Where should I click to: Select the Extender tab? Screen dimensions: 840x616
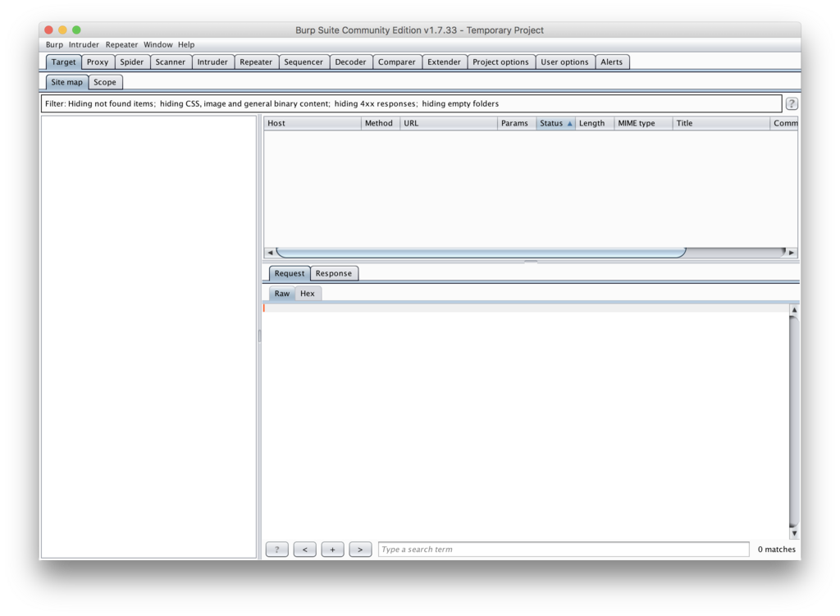444,62
